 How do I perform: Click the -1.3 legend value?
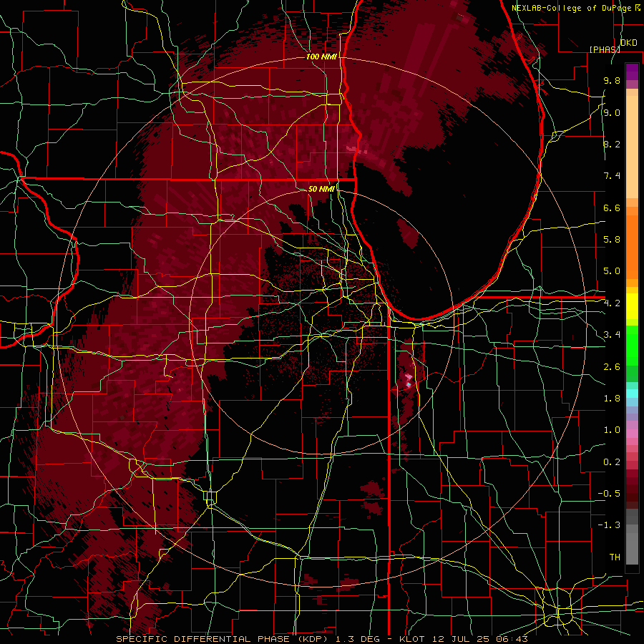coord(609,525)
